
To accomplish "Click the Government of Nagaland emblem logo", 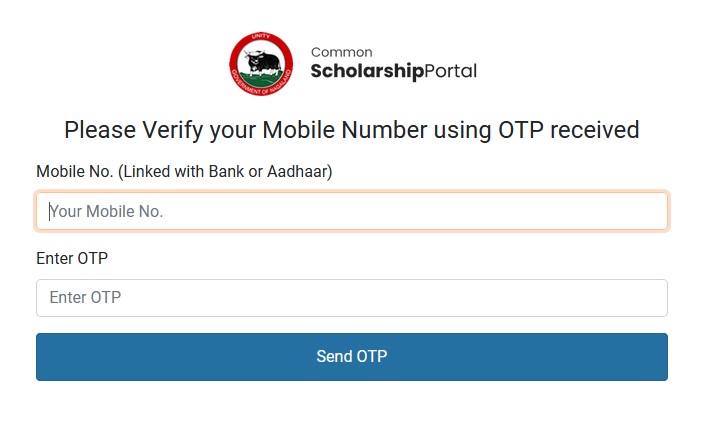I will pos(261,64).
